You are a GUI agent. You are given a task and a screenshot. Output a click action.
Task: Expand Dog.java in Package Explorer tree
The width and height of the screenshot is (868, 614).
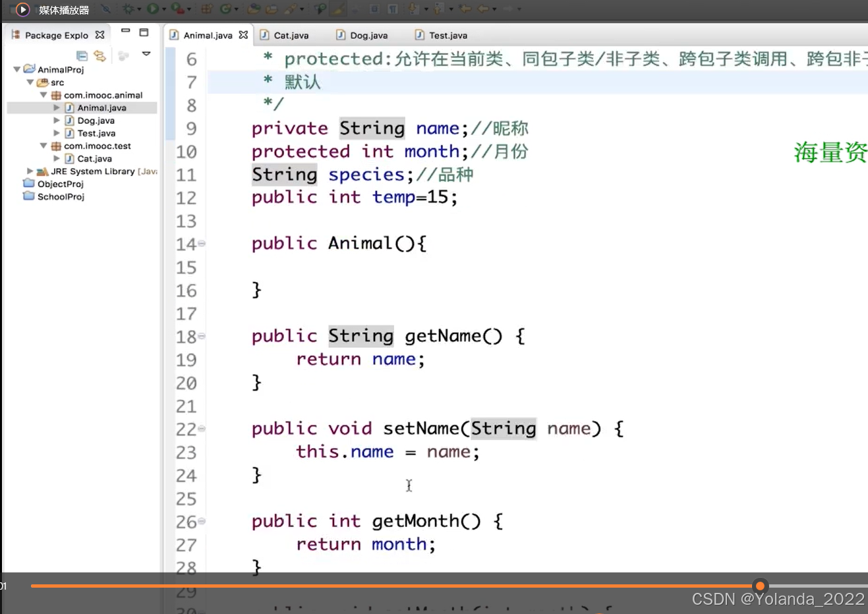(57, 121)
